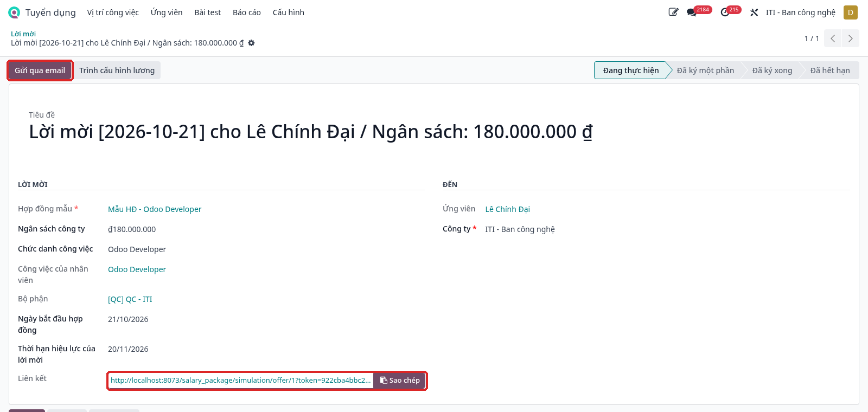Click the Tuyển dụng app logo icon
This screenshot has height=412, width=868.
14,12
